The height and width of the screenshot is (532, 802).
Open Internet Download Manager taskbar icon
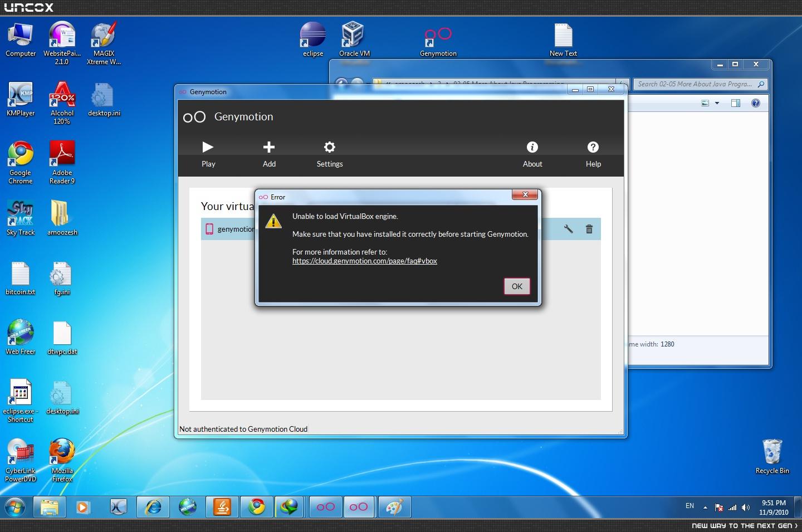click(289, 507)
